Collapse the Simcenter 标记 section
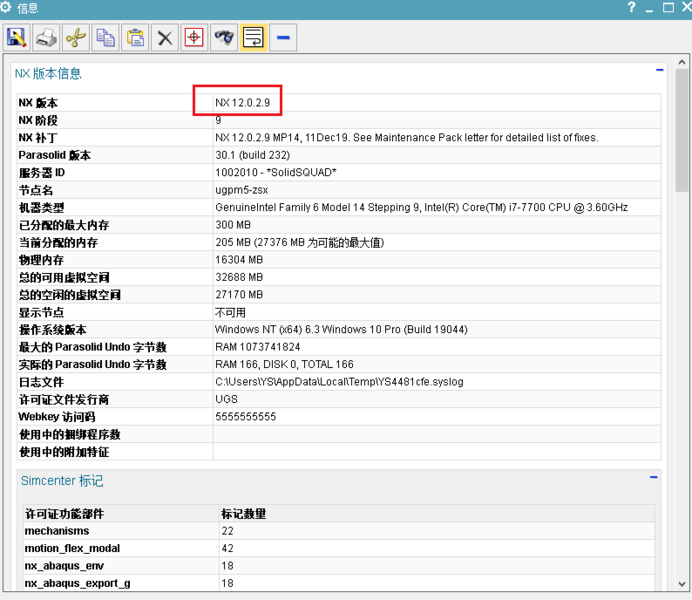The height and width of the screenshot is (600, 692). coord(654,478)
